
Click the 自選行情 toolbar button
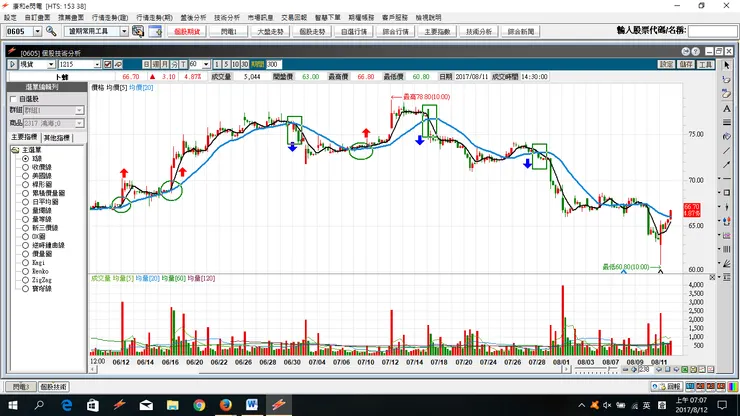coord(354,32)
